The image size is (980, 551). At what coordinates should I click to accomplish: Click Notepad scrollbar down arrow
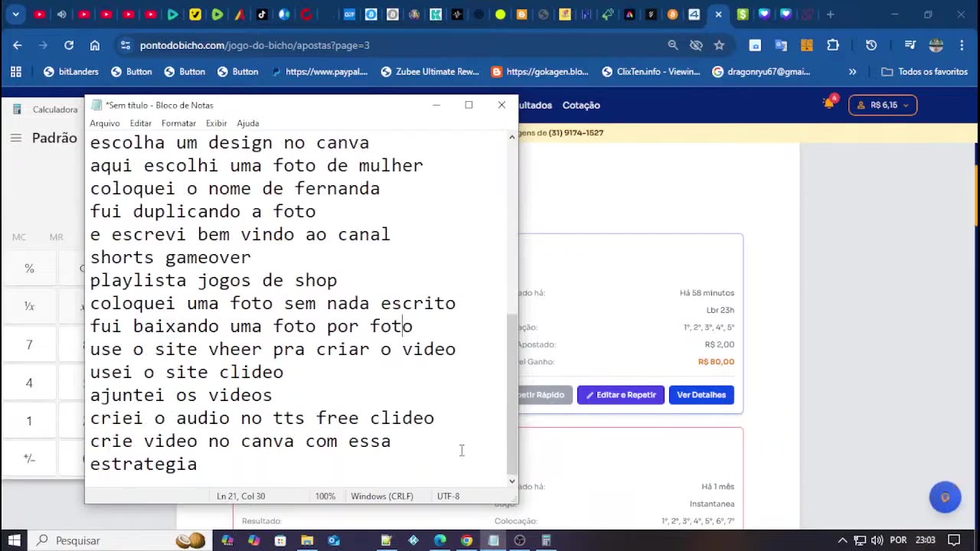click(512, 481)
